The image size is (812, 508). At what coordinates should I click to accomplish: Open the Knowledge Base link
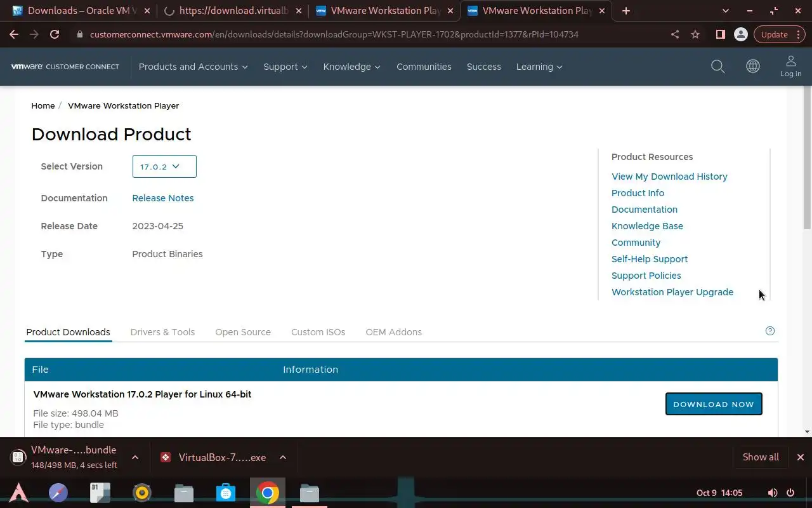click(x=647, y=226)
